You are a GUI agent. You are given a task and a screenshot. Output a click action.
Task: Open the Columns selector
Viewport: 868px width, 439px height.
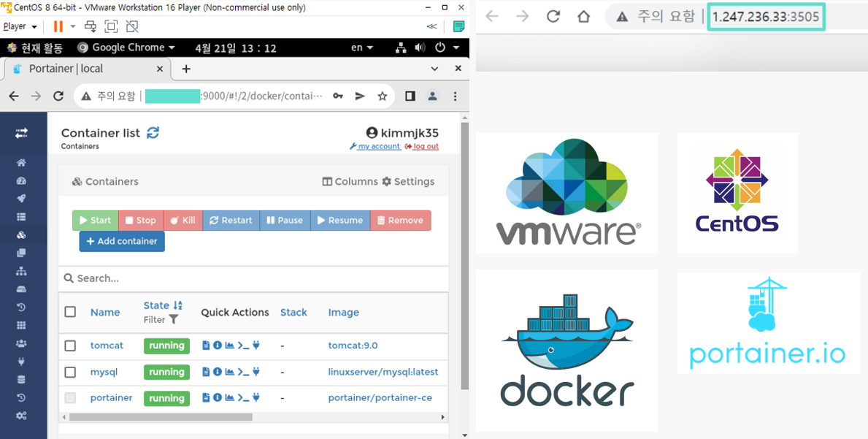pos(350,182)
